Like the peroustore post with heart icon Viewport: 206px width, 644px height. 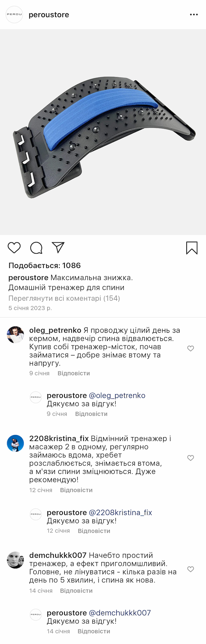(x=14, y=248)
